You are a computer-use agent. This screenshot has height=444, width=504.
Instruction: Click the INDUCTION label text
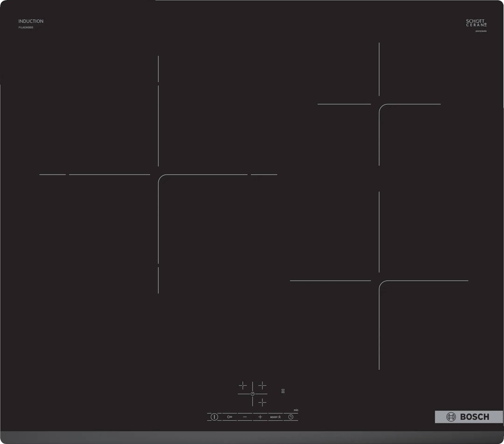click(x=31, y=21)
